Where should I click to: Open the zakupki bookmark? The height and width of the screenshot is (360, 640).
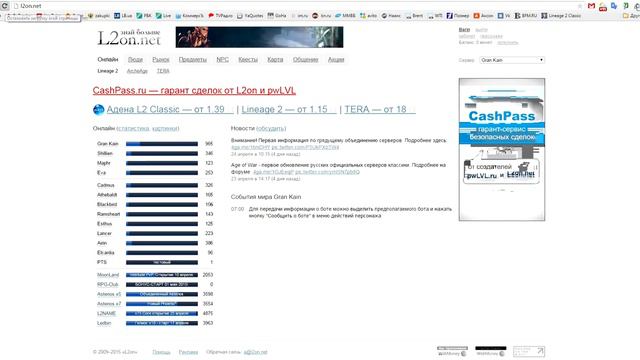[x=99, y=16]
